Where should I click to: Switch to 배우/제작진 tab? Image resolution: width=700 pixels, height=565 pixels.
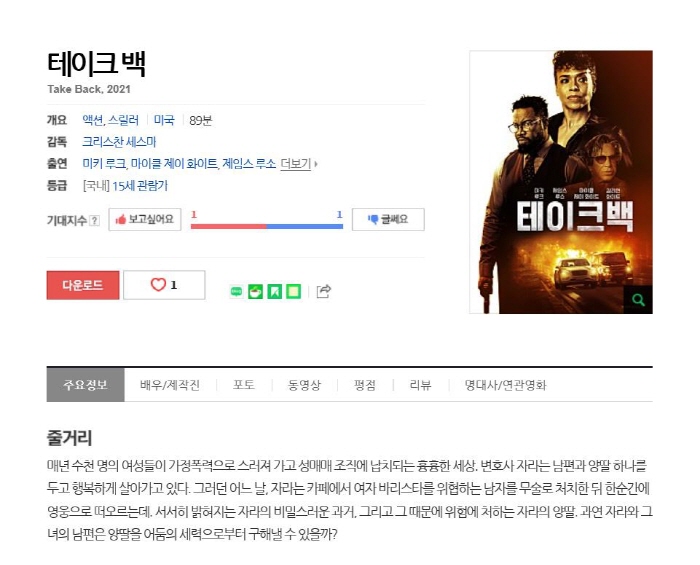pyautogui.click(x=170, y=385)
